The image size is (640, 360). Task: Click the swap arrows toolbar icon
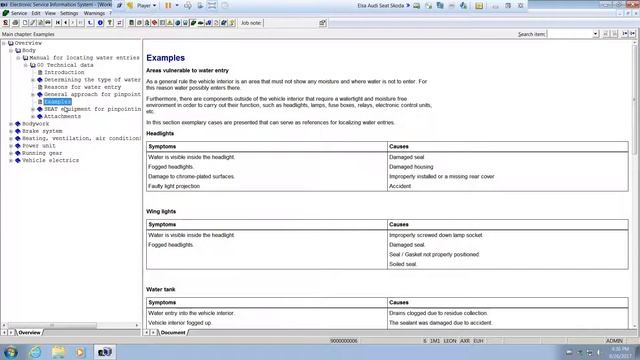tap(120, 23)
